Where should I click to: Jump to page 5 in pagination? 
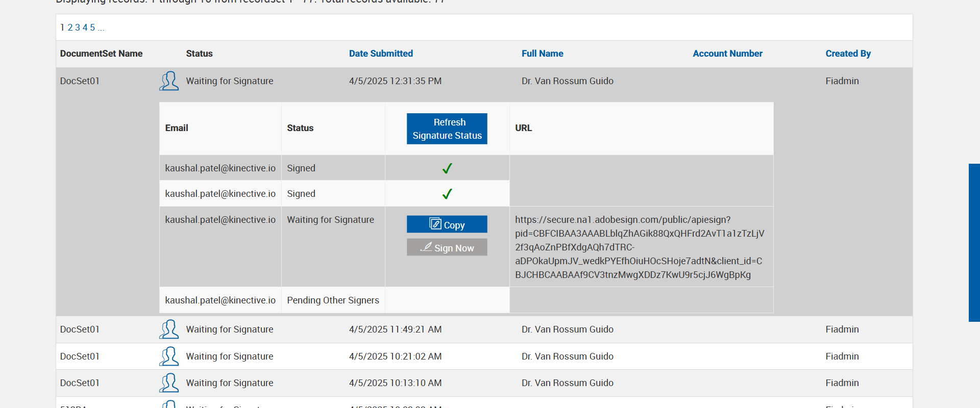pos(92,28)
